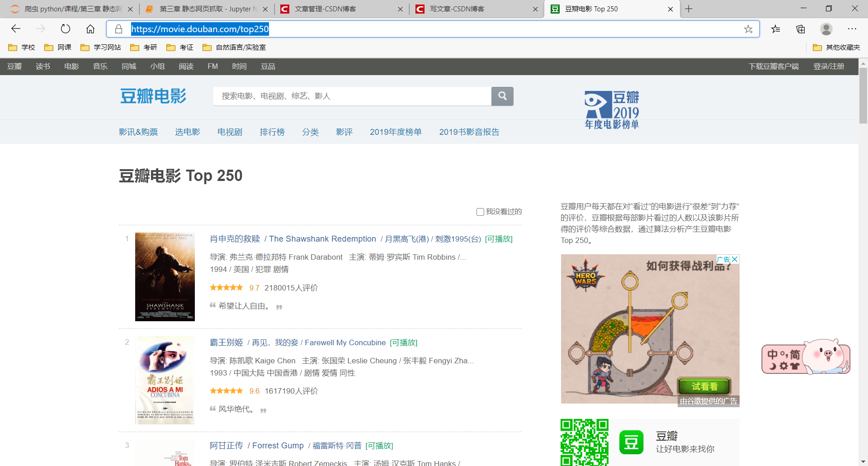This screenshot has height=466, width=868.
Task: Open the 考证 bookmarks folder
Action: point(179,47)
